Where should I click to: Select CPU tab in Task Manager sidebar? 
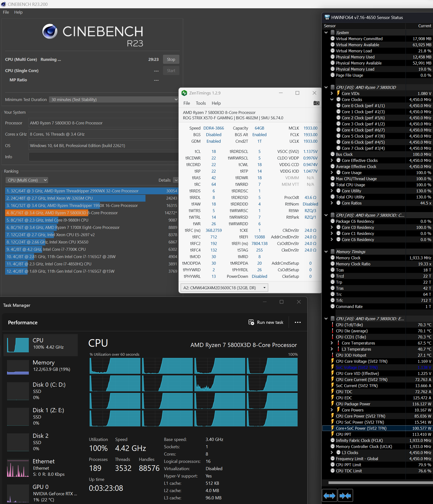pyautogui.click(x=40, y=345)
